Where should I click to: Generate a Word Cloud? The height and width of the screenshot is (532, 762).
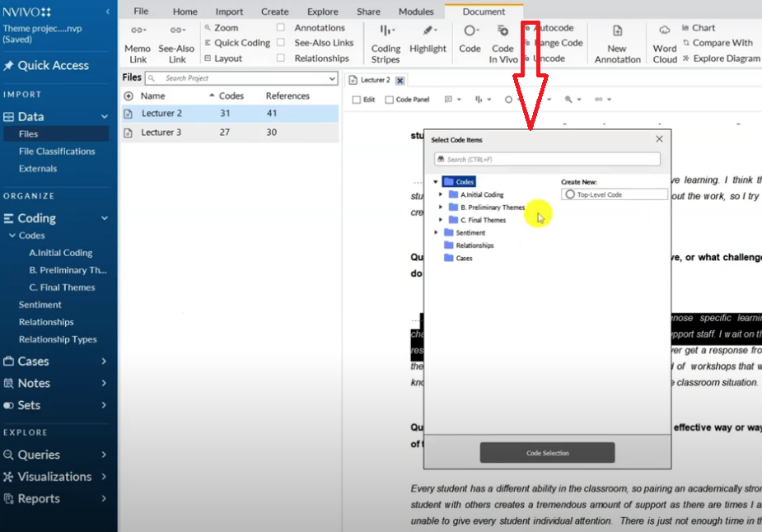point(664,44)
